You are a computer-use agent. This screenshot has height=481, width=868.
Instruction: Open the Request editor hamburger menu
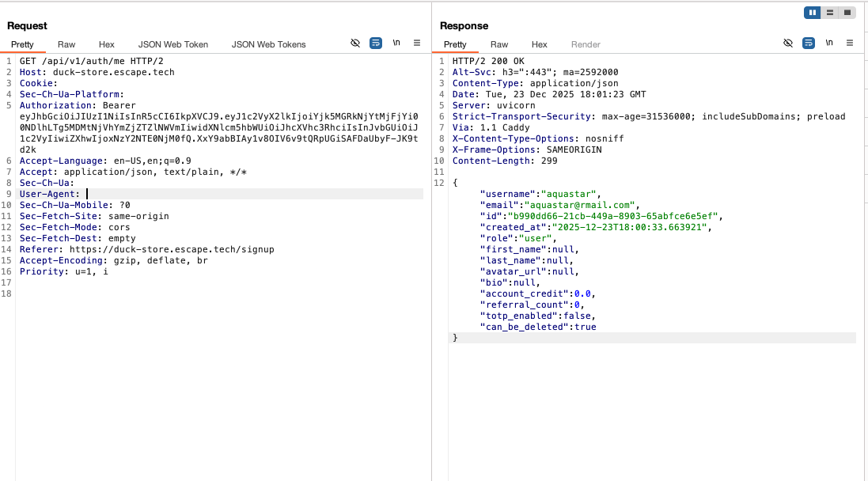[417, 43]
